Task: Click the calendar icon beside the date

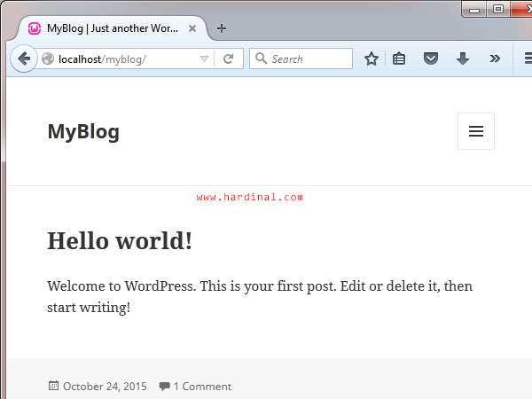Action: point(53,386)
